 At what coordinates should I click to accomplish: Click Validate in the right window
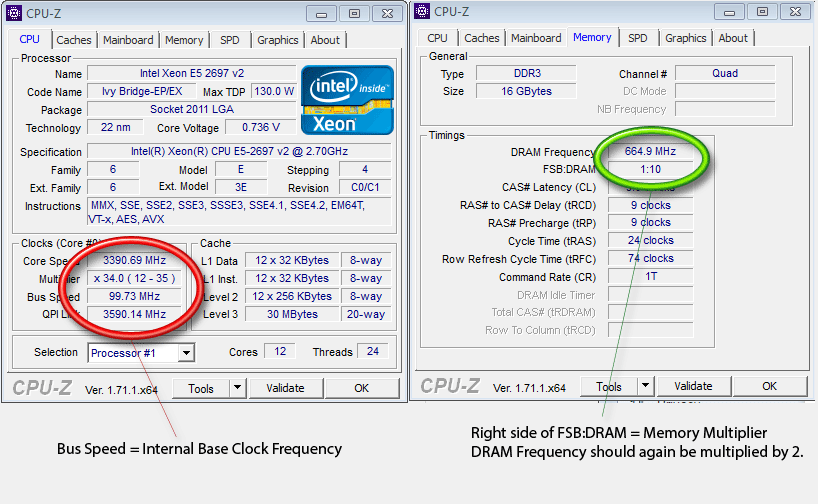coord(693,386)
